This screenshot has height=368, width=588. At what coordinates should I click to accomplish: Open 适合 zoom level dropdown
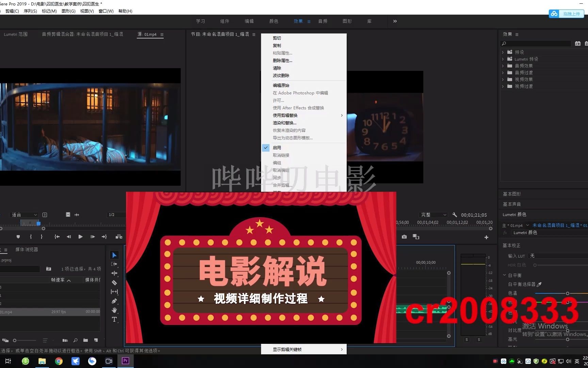(x=24, y=215)
